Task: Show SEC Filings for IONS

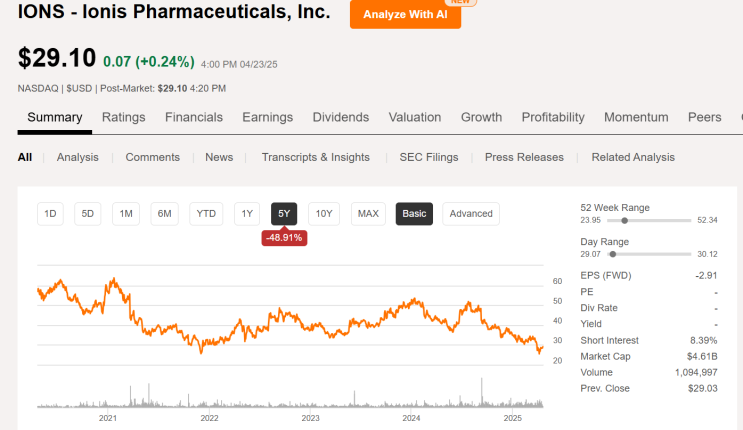Action: coord(427,157)
